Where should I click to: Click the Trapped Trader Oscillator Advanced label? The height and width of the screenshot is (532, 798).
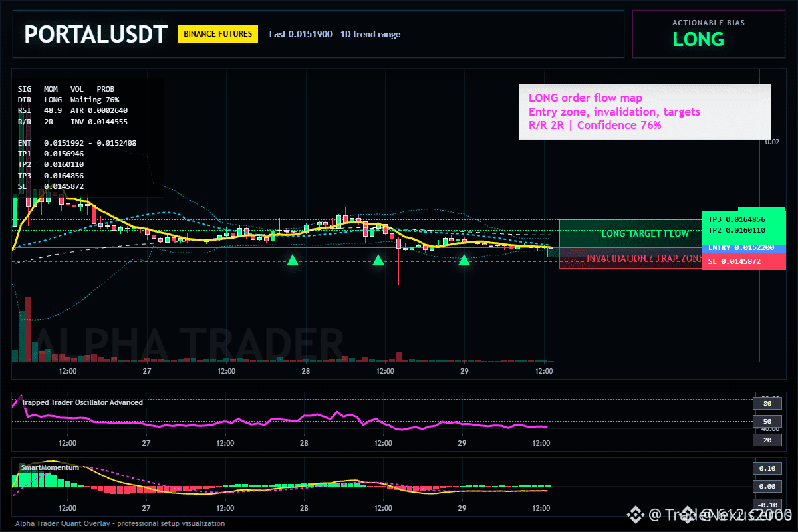(x=82, y=402)
